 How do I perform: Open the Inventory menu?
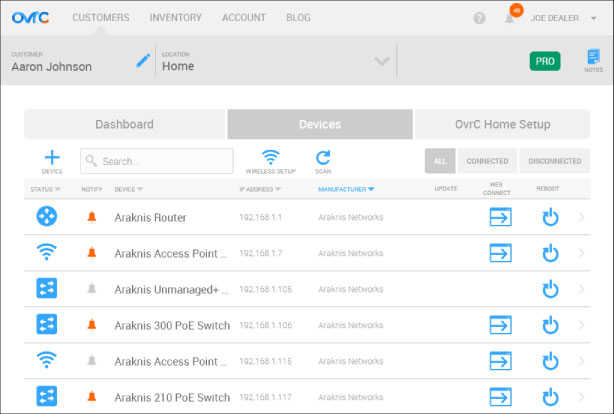pyautogui.click(x=175, y=18)
